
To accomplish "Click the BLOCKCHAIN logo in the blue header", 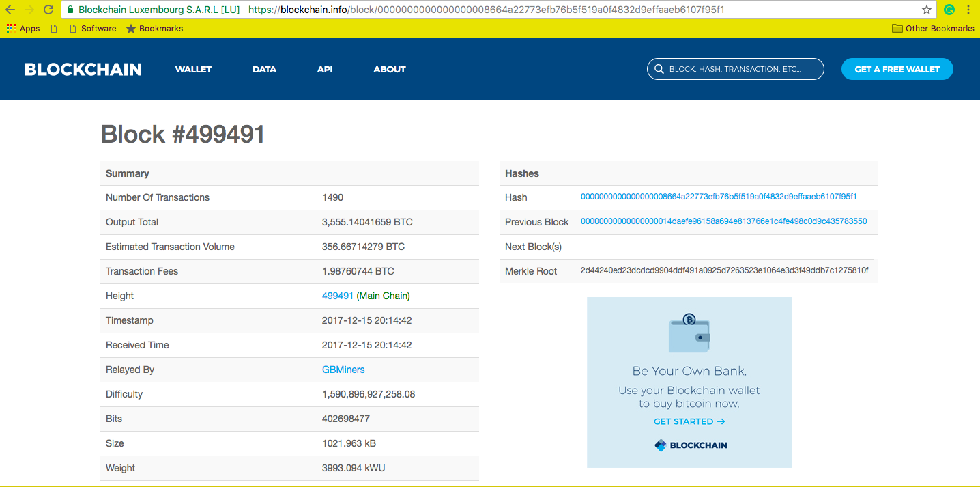I will pos(83,69).
